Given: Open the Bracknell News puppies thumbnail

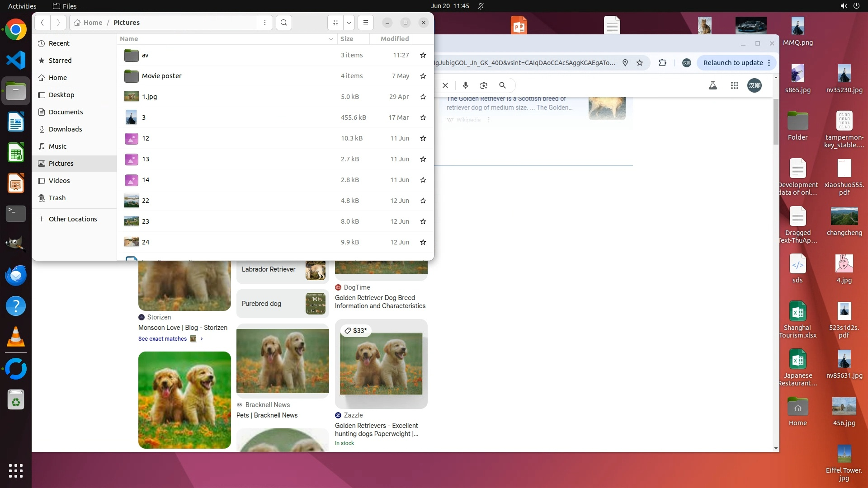Looking at the screenshot, I should point(283,361).
